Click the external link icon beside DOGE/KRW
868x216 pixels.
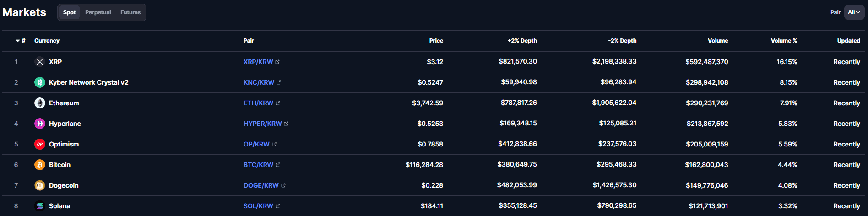283,185
